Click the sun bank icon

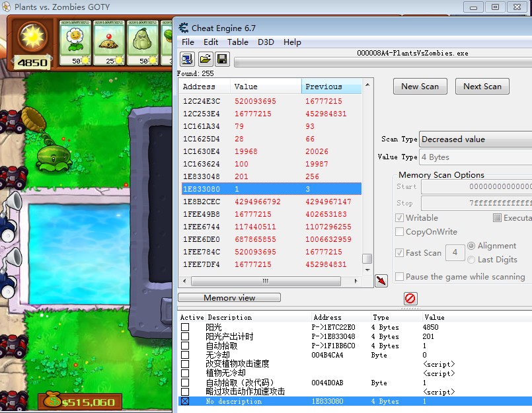(32, 36)
